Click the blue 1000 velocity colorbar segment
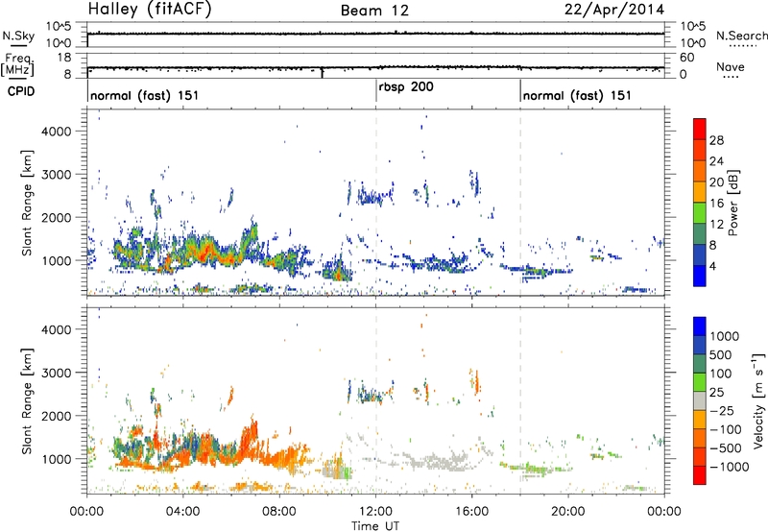This screenshot has width=768, height=532. (700, 326)
